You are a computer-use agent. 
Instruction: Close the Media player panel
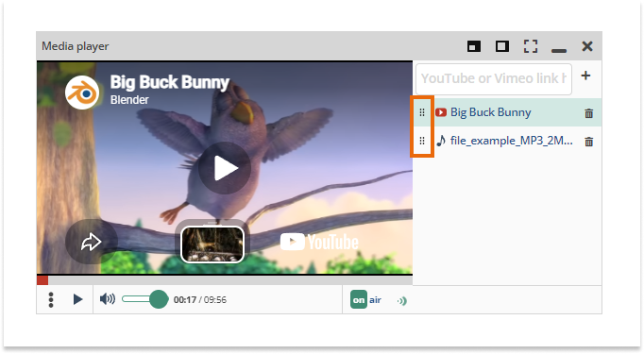pyautogui.click(x=587, y=46)
